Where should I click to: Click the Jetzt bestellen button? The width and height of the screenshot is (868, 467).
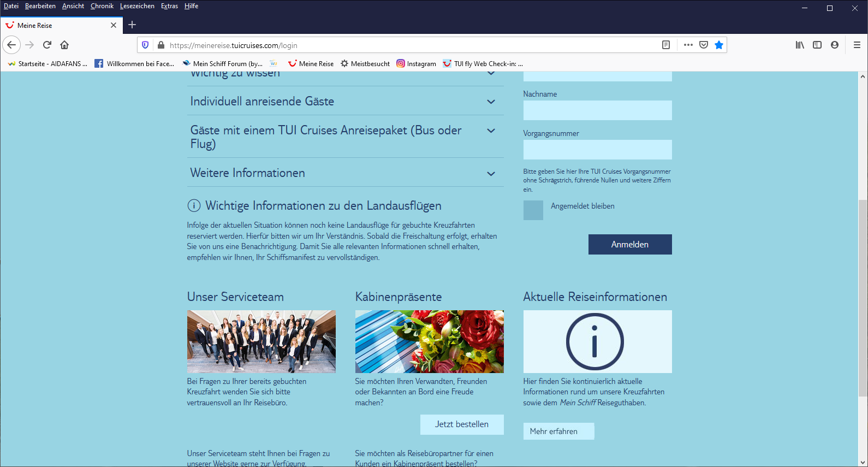click(x=461, y=424)
